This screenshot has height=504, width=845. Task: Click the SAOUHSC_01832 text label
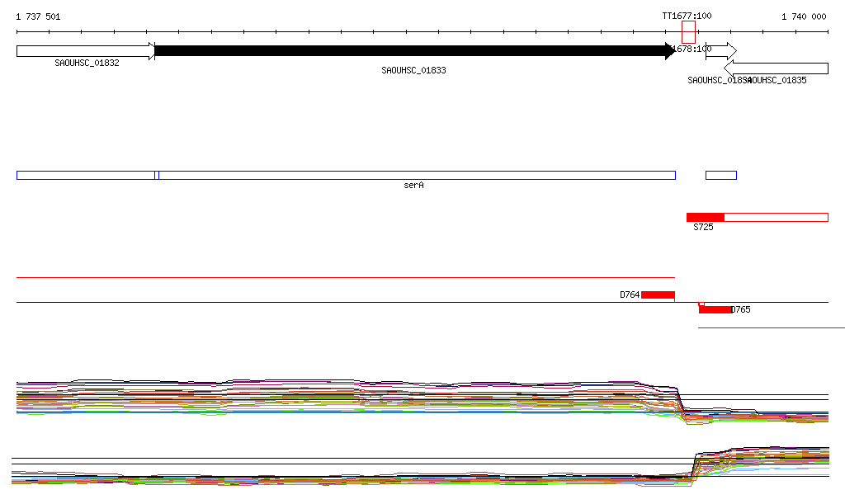[87, 63]
